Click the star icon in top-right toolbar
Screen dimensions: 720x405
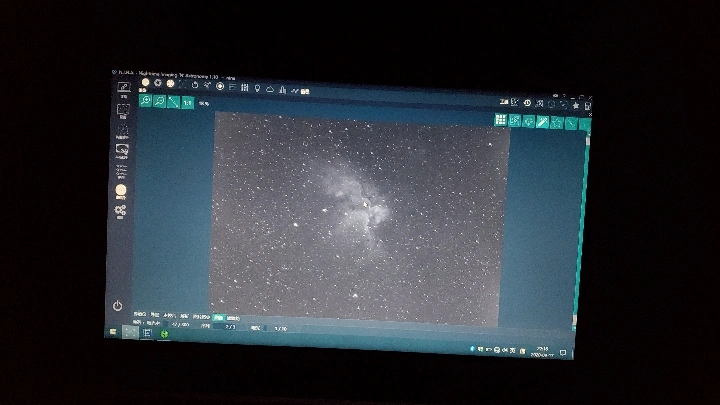point(575,105)
